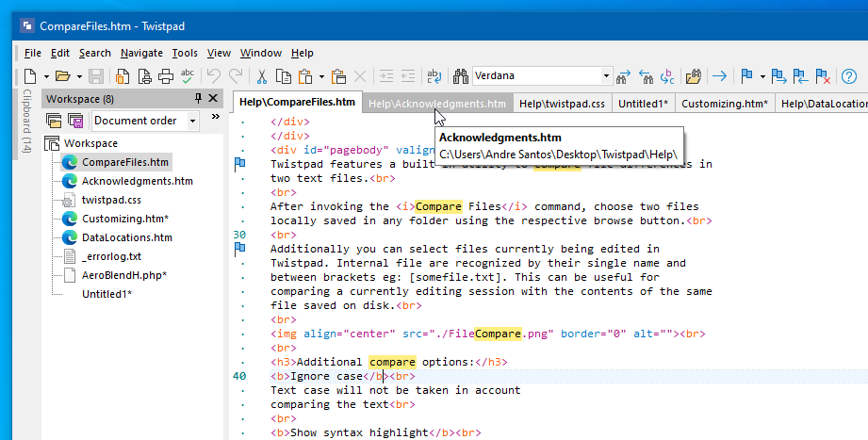Click Find Previous binoculars with left arrow
Screen dimensions: 868x440
[x=646, y=75]
